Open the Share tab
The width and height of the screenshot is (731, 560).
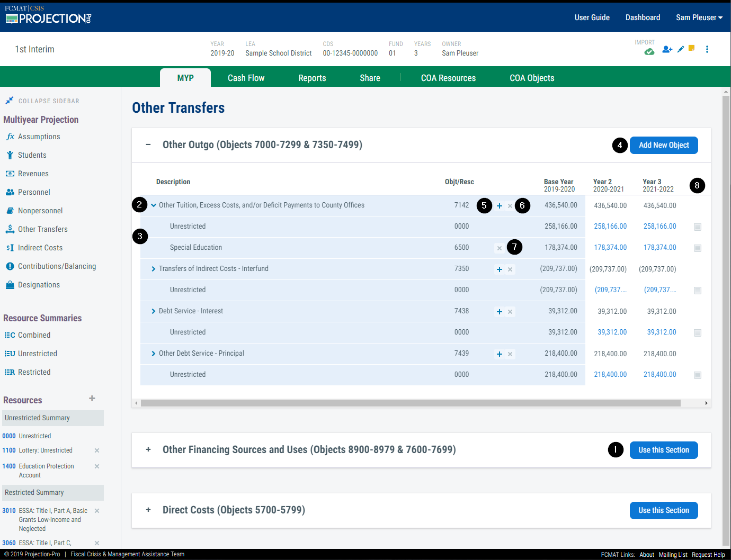[370, 78]
